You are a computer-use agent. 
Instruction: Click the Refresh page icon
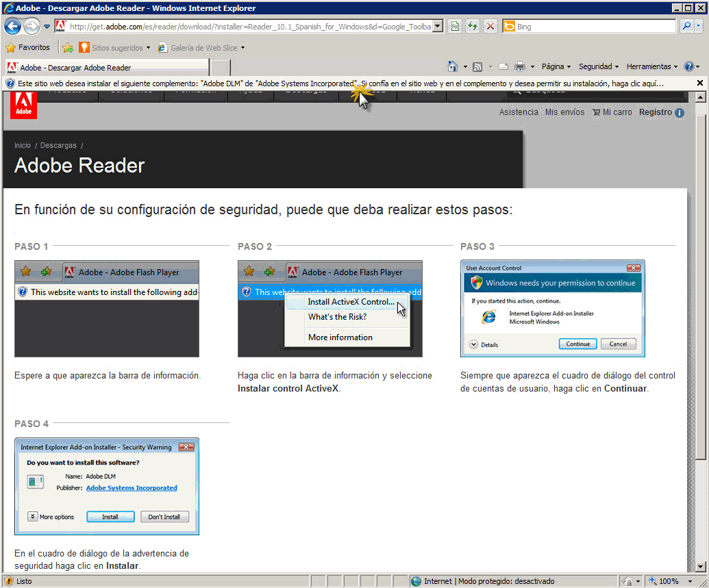click(x=473, y=27)
